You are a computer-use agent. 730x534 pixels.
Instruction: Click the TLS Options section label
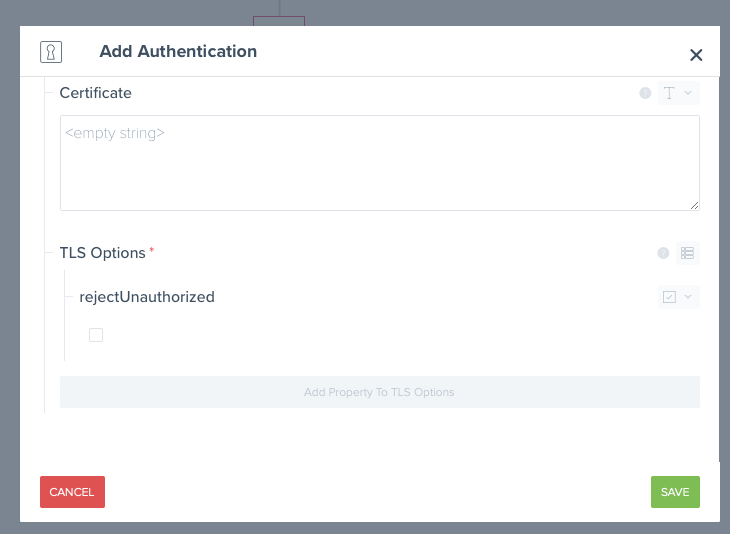click(x=102, y=253)
